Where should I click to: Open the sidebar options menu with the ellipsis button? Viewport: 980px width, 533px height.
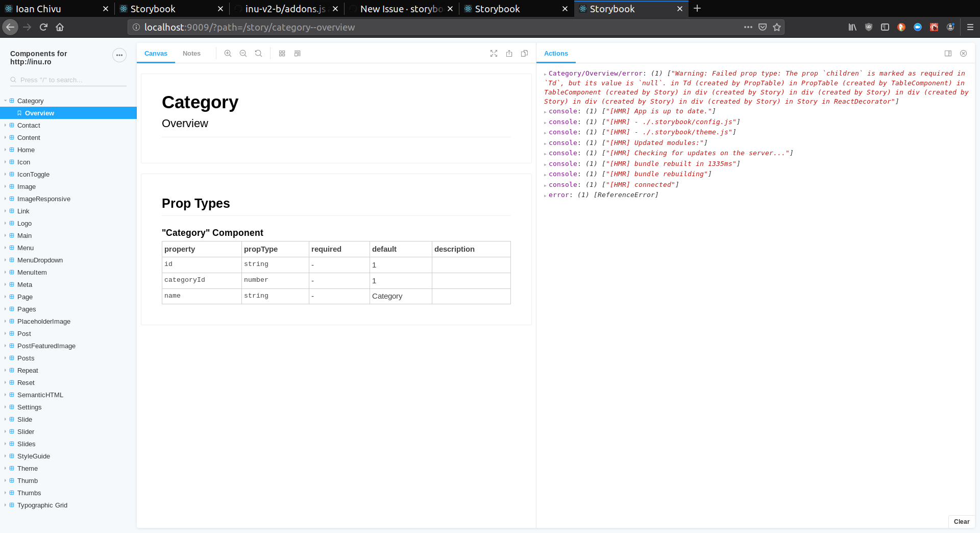pos(119,55)
